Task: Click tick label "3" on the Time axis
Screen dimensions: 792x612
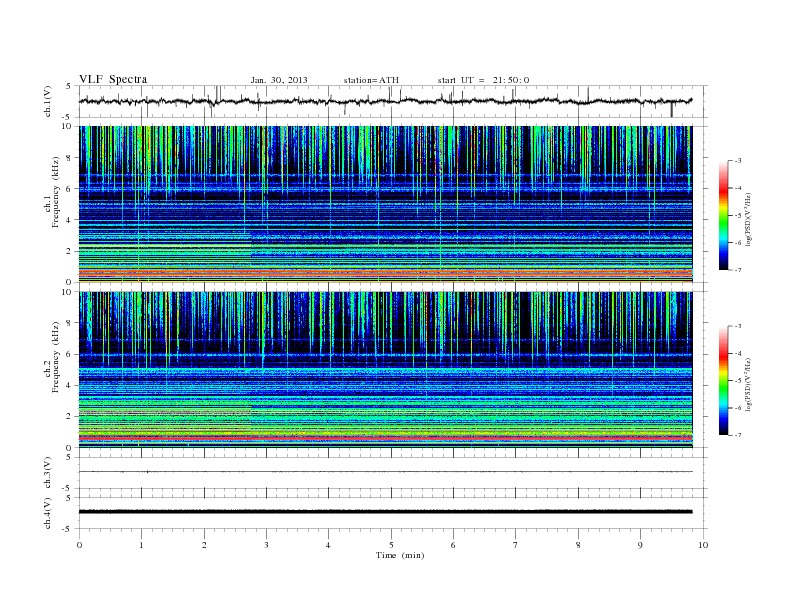Action: pyautogui.click(x=266, y=545)
